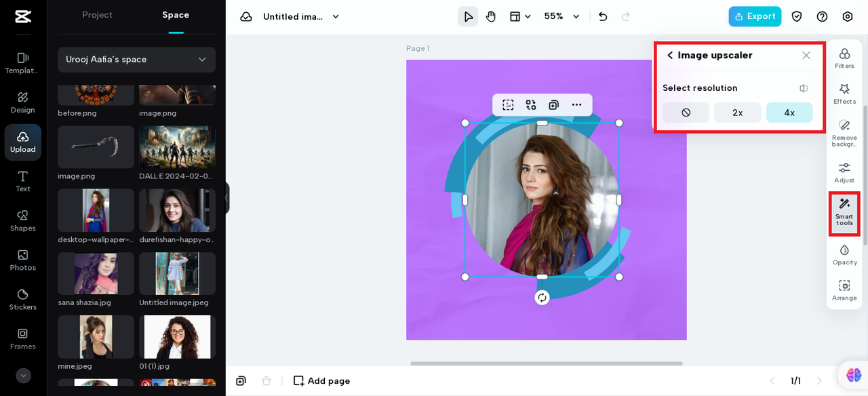Click the CapCut logo icon

point(23,17)
